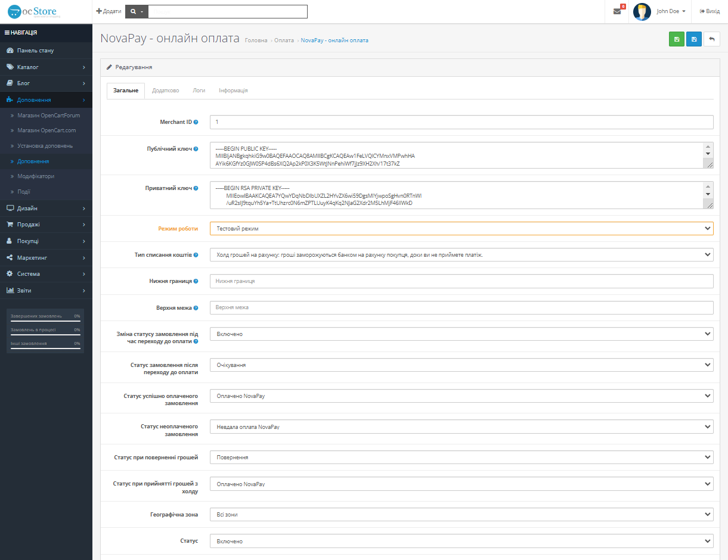Expand the Продажі sidebar menu
This screenshot has height=560, width=728.
pos(46,225)
